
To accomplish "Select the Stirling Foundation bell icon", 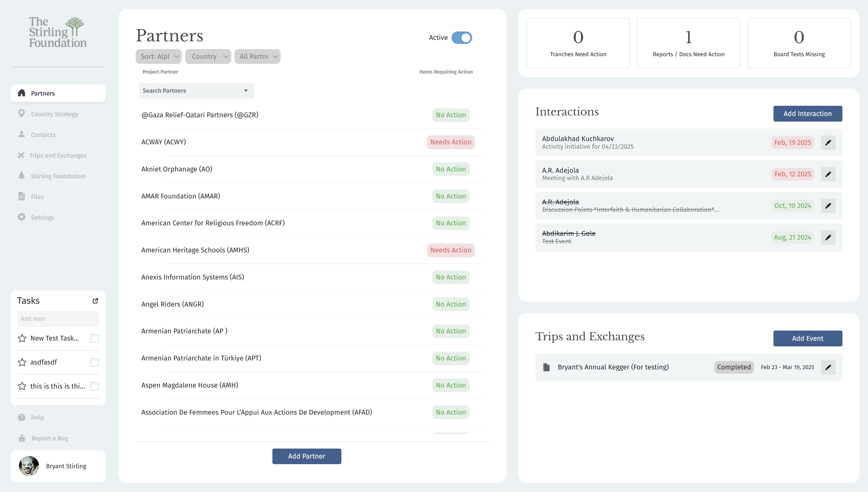I will coord(21,176).
